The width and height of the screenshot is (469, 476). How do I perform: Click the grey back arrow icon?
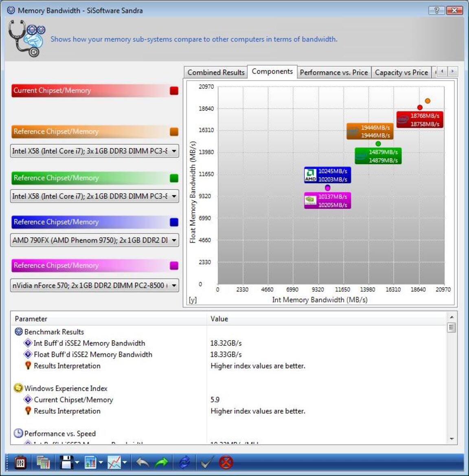142,462
